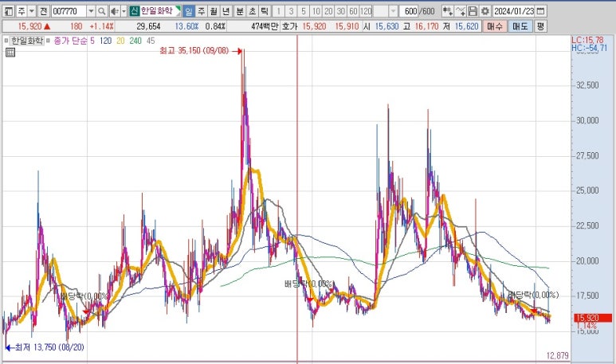The width and height of the screenshot is (616, 364).
Task: Choose the 3 interval button
Action: click(x=291, y=11)
